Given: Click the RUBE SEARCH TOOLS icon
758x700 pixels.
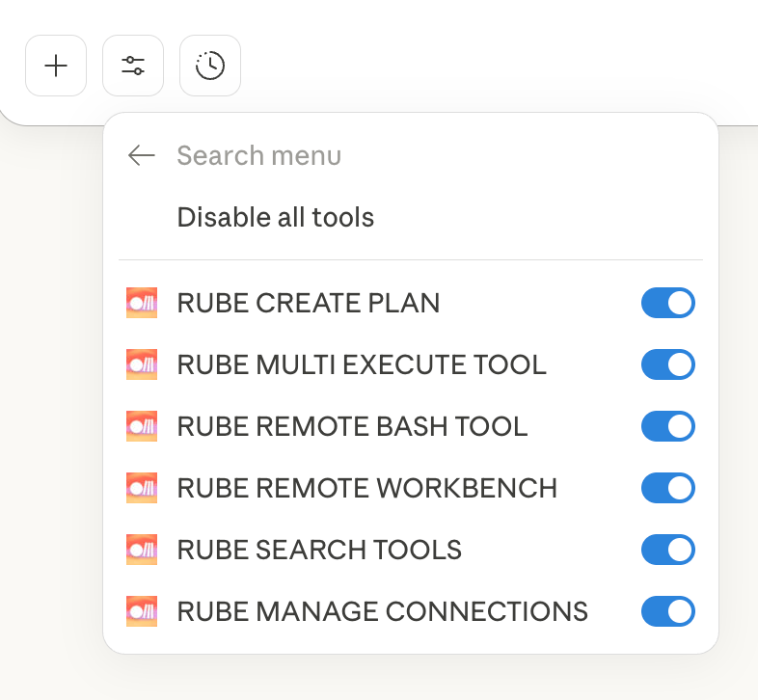Looking at the screenshot, I should [142, 550].
